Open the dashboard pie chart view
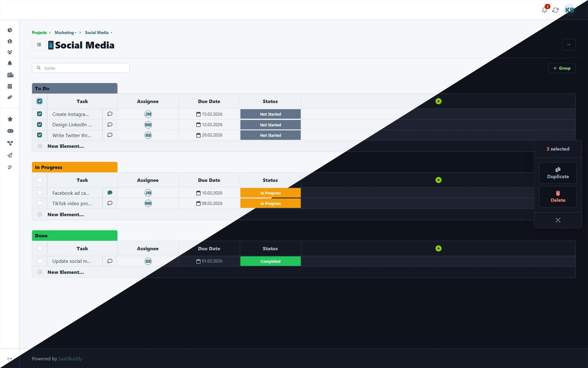Screen dimensions: 588x368 tap(10, 30)
